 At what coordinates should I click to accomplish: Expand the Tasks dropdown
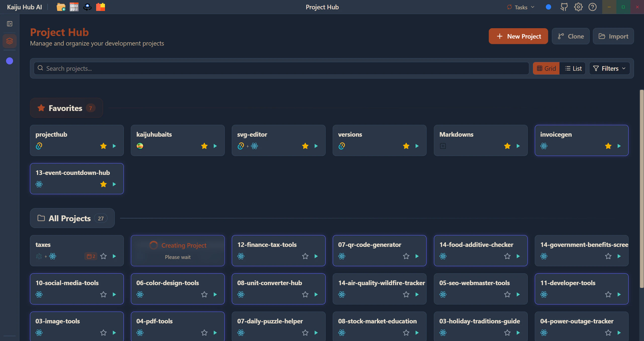(520, 7)
